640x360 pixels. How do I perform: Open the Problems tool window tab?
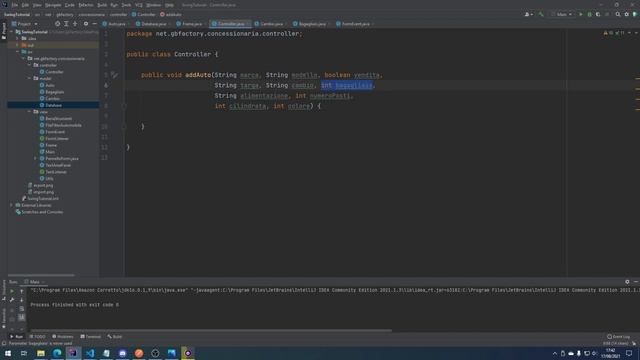62,337
